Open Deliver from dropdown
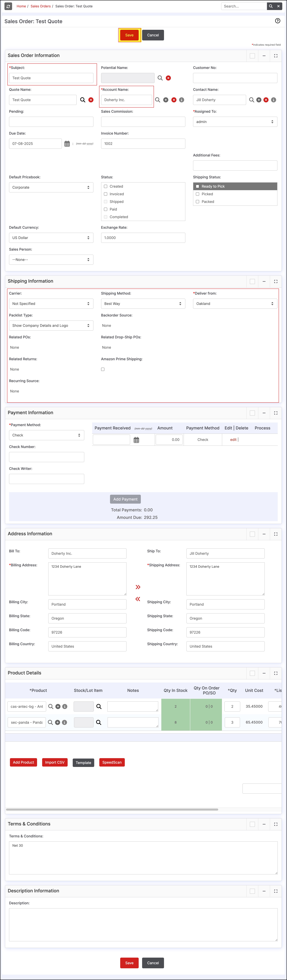 click(x=235, y=304)
